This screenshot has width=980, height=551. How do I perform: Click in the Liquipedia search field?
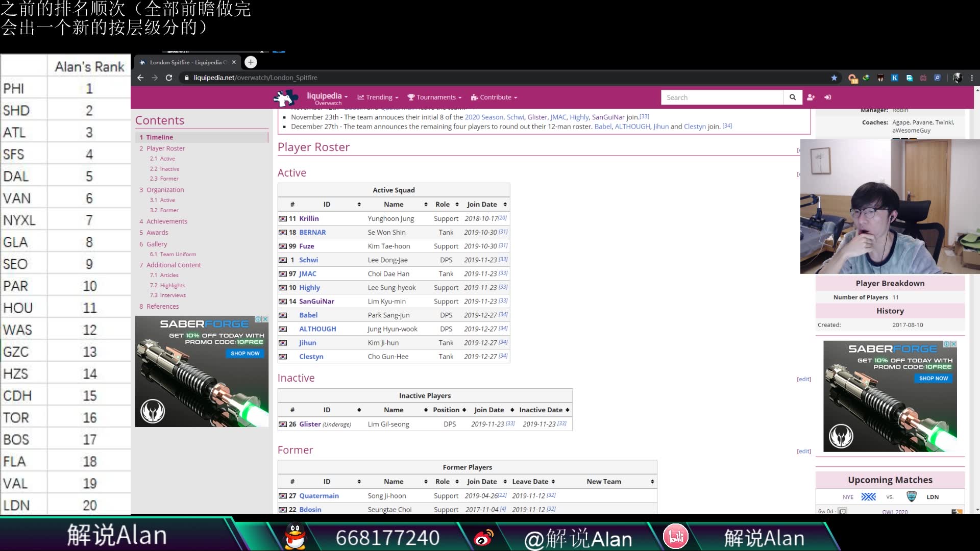(722, 97)
